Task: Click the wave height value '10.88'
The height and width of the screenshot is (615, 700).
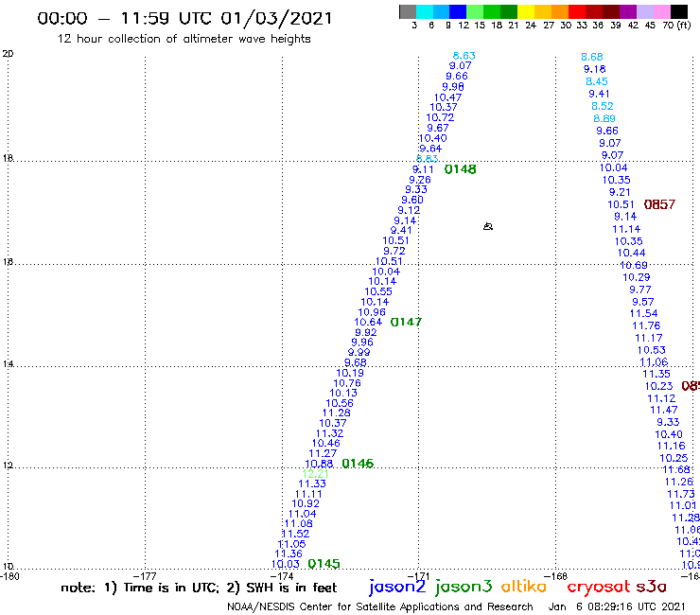Action: 319,464
